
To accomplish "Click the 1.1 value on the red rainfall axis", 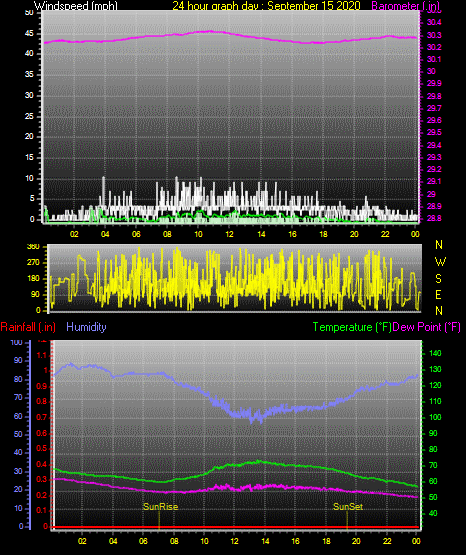I will [42, 355].
